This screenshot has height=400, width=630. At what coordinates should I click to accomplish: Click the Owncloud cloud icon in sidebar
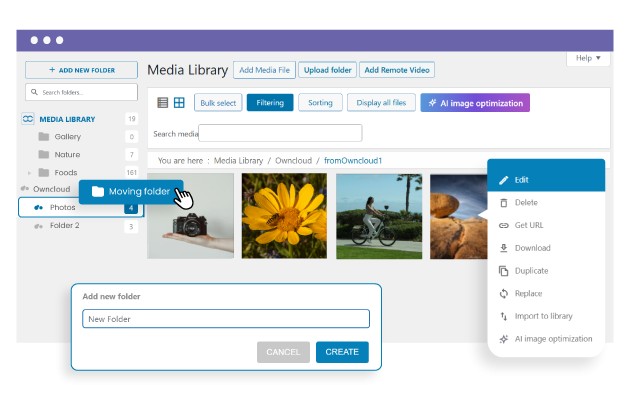[x=25, y=189]
